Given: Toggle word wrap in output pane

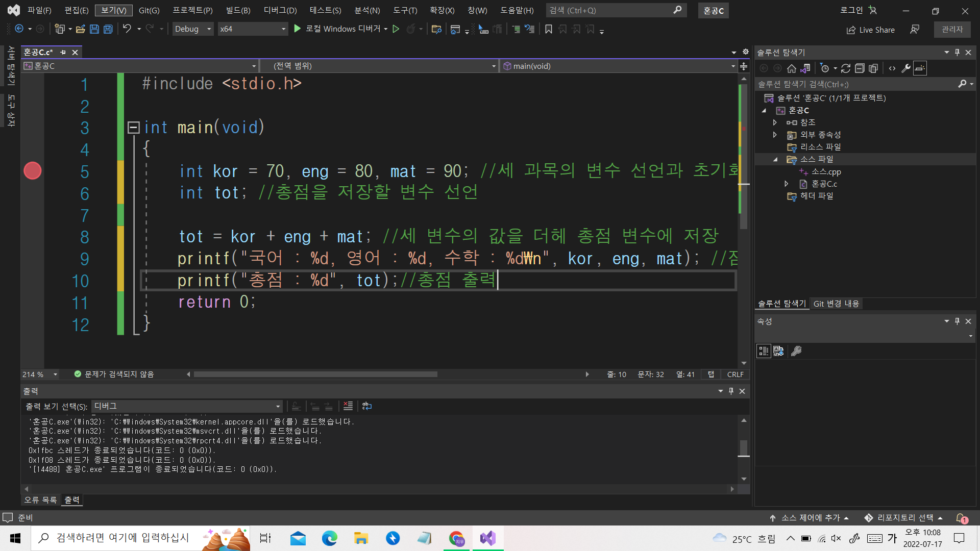Looking at the screenshot, I should [x=367, y=406].
